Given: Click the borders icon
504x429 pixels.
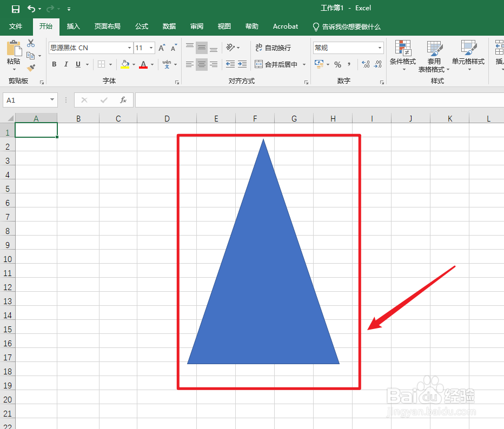Looking at the screenshot, I should tap(101, 64).
